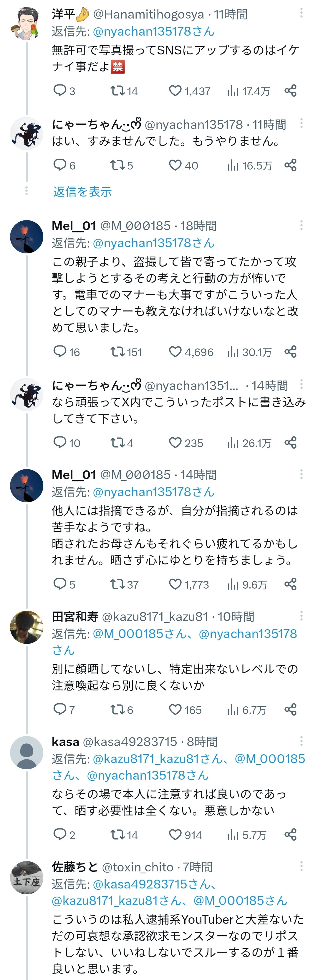
Task: Like kasa's reply with 914 likes
Action: tap(175, 835)
